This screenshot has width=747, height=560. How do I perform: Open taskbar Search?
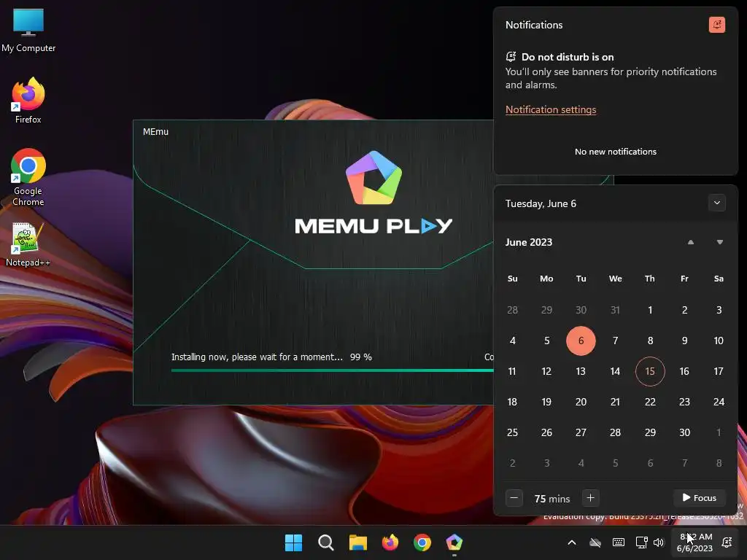(x=326, y=542)
